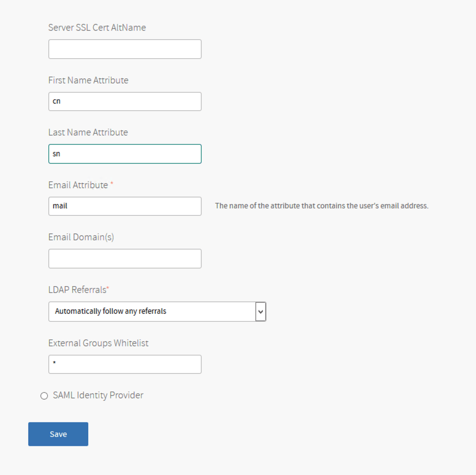Click the empty Email Domain(s) input box
The image size is (476, 475).
[125, 259]
